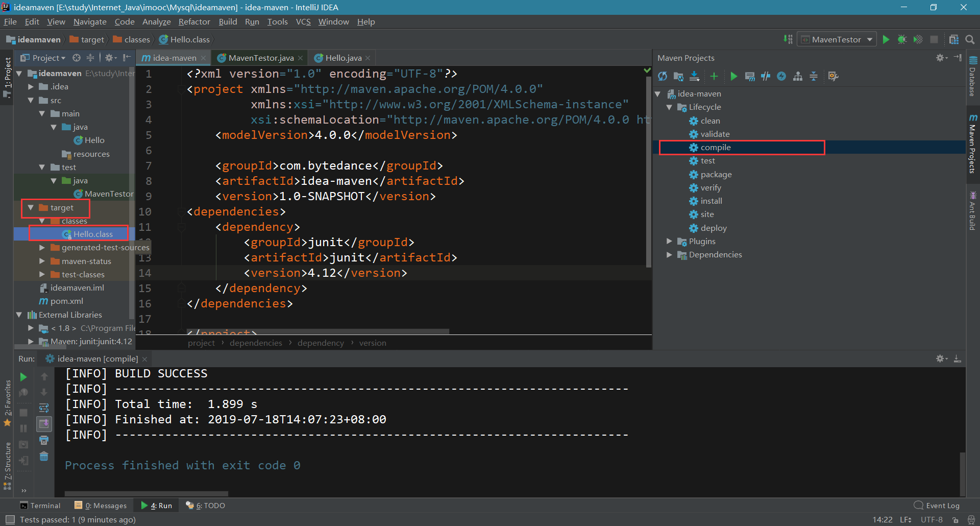Screen dimensions: 980x526
Task: Debug MavenTestor with bug icon
Action: point(902,39)
